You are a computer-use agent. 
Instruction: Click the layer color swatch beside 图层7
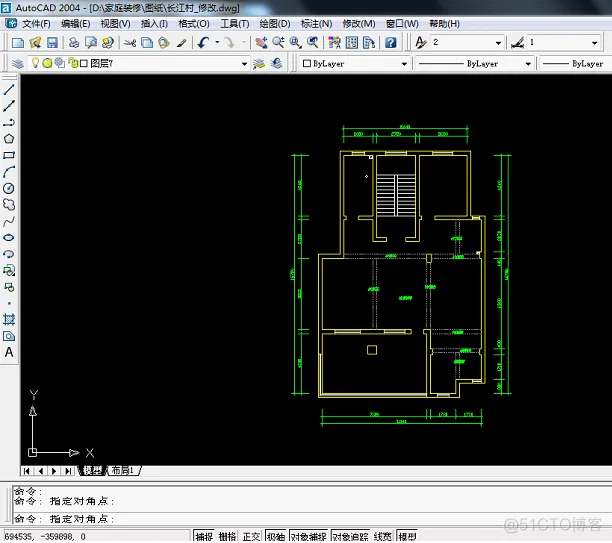[x=84, y=63]
